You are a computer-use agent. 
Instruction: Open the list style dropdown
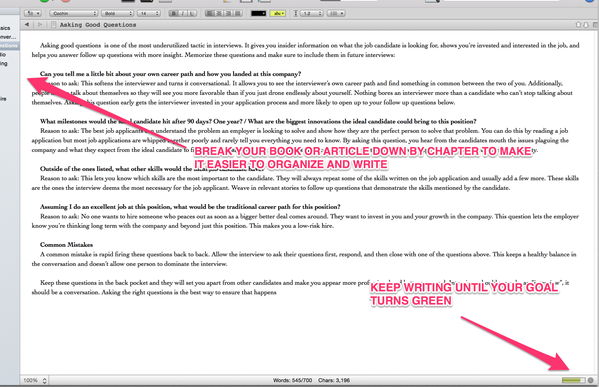tap(336, 13)
